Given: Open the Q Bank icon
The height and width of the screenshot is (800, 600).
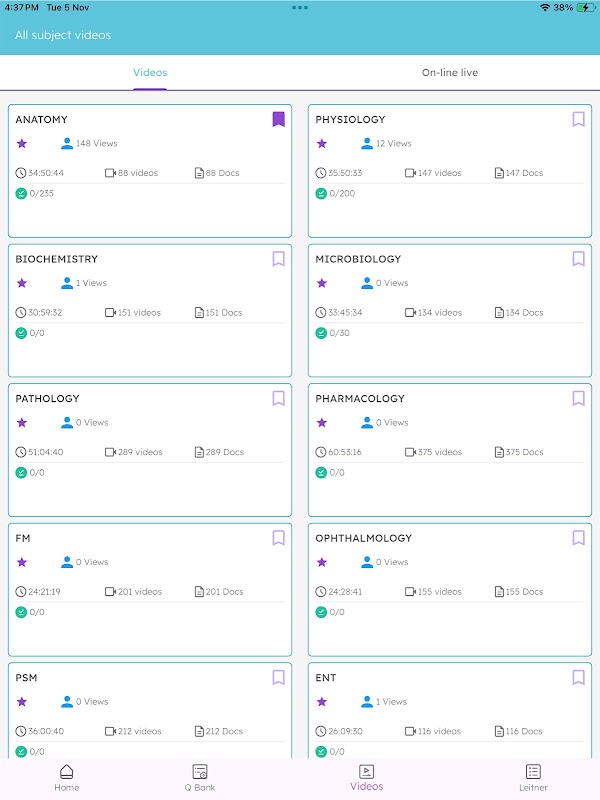Looking at the screenshot, I should 200,772.
